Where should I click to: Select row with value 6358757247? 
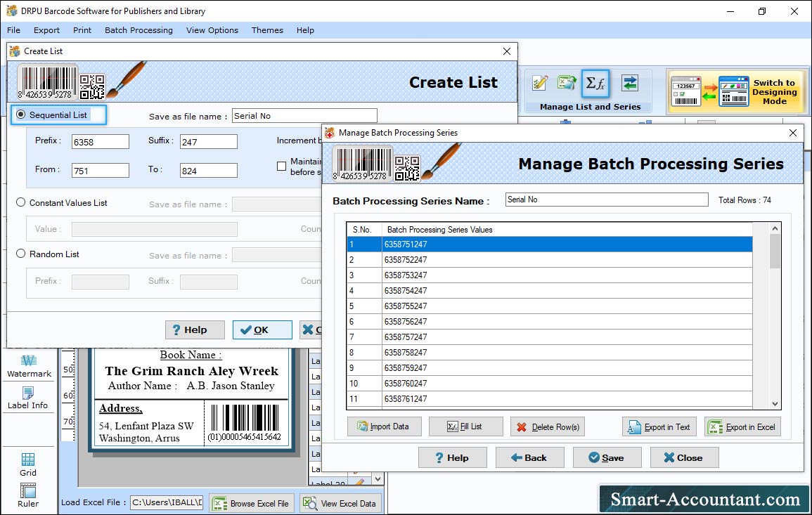point(550,337)
